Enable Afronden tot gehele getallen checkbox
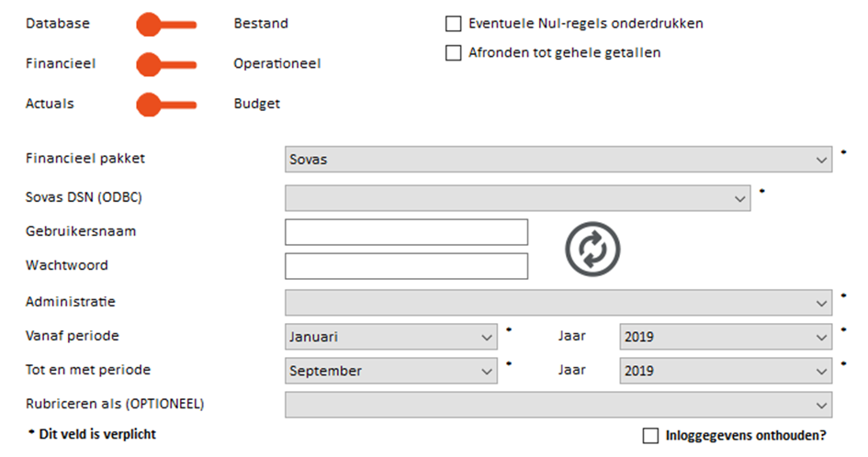Image resolution: width=868 pixels, height=457 pixels. [x=454, y=52]
